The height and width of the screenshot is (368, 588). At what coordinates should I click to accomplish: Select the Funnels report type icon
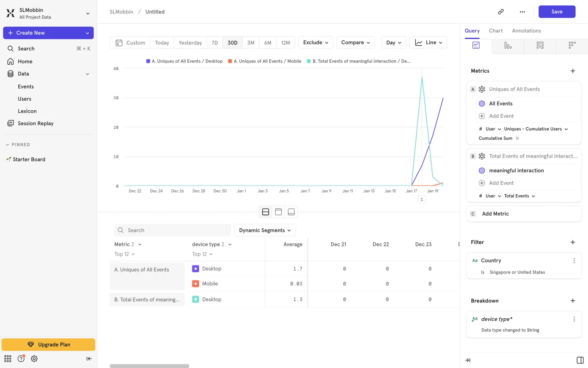[508, 45]
